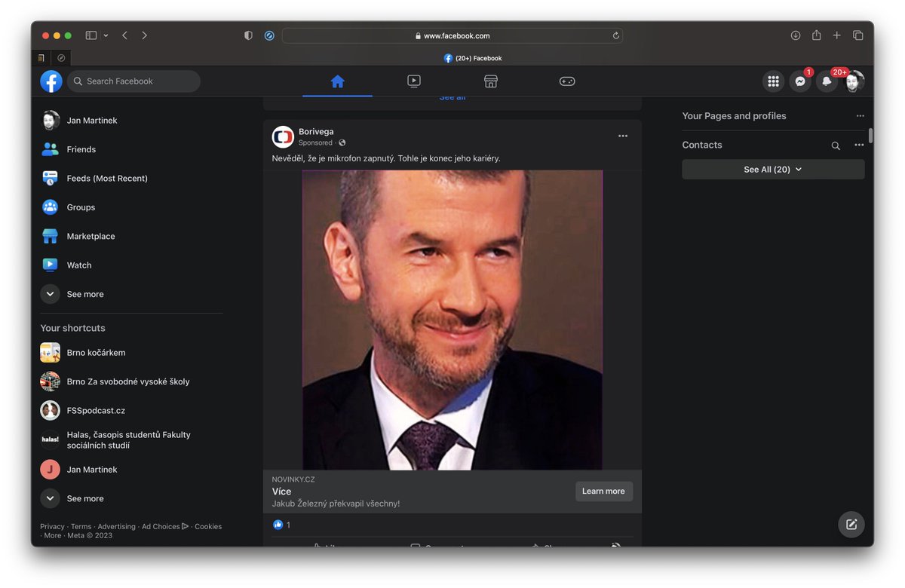This screenshot has width=905, height=588.
Task: Go back in Safari
Action: 124,35
